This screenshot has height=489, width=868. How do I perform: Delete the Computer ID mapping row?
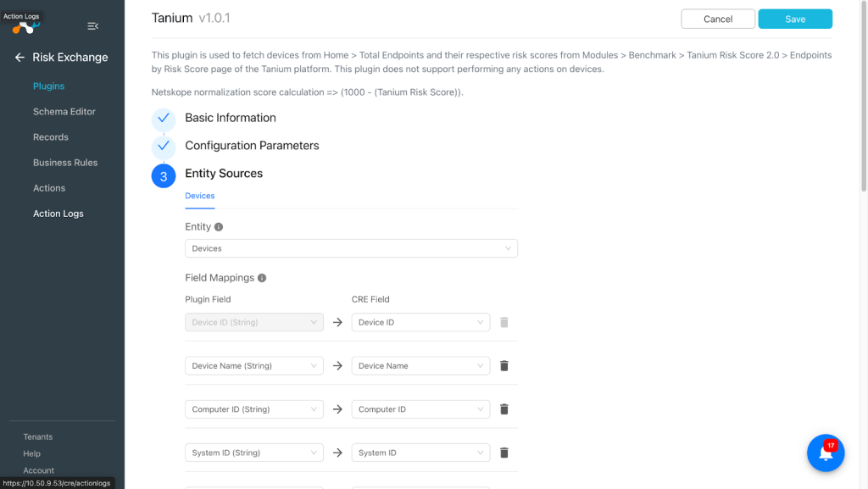point(504,409)
